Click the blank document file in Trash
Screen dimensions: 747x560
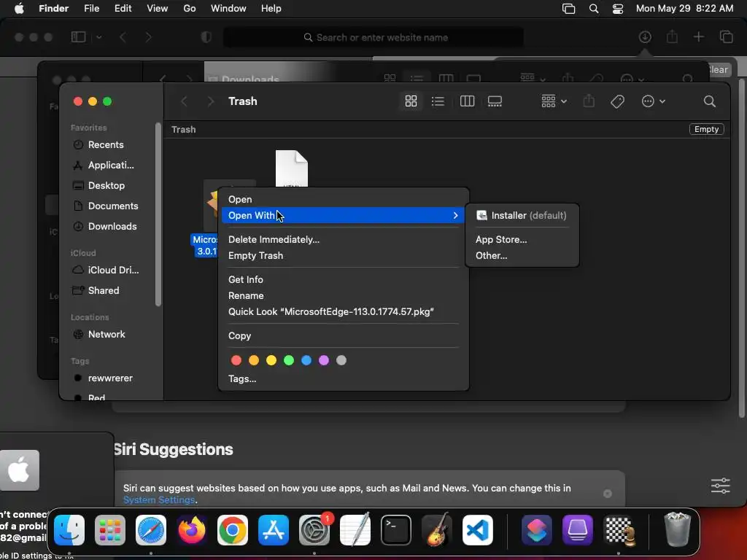(292, 168)
